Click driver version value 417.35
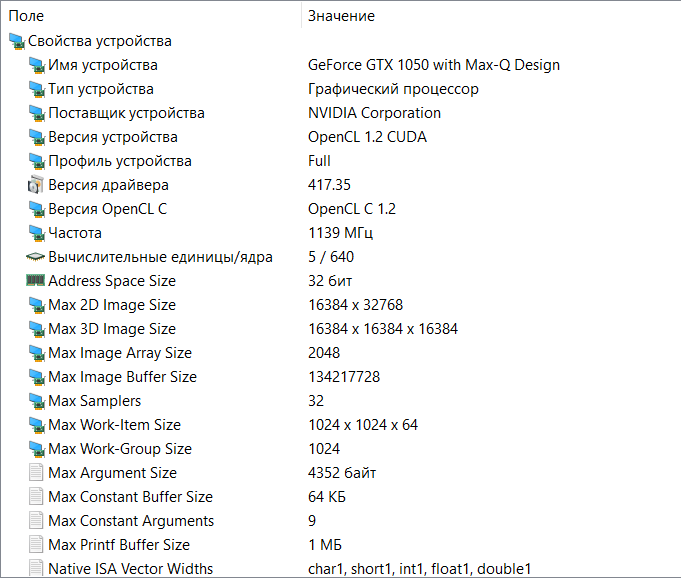 coord(329,185)
